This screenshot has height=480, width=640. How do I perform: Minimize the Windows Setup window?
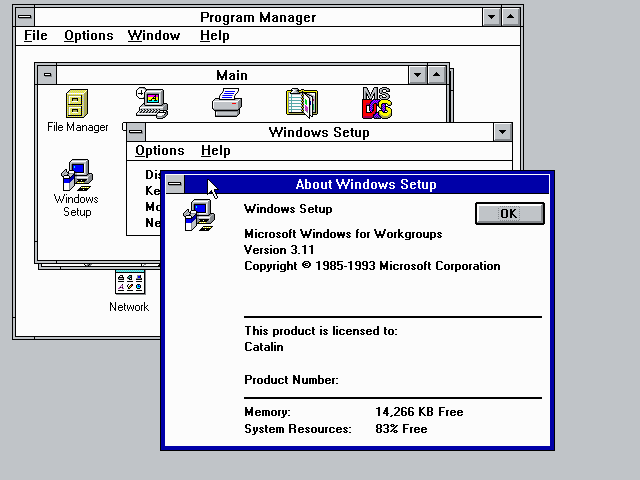[502, 132]
